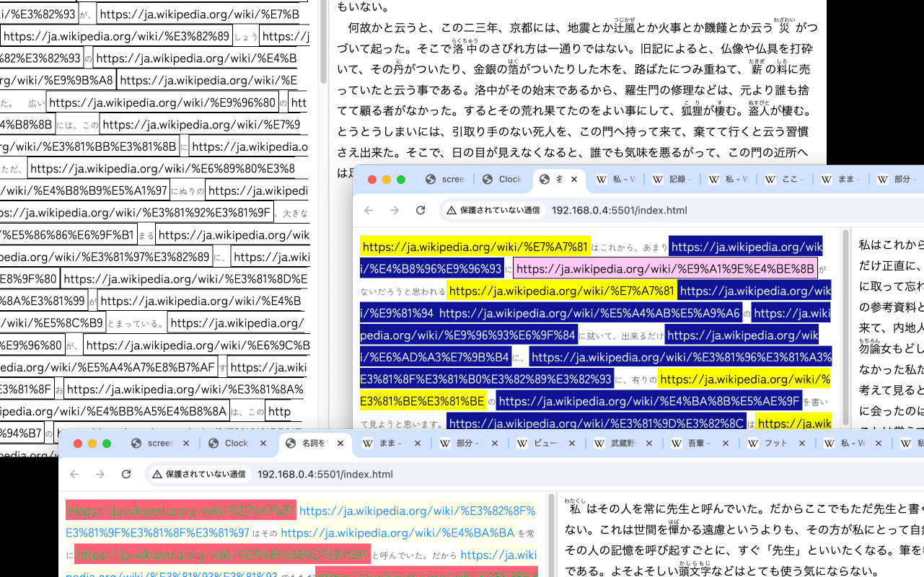Open the 保護されていない通信 warning in the bottom window
This screenshot has height=577, width=924.
[x=198, y=474]
